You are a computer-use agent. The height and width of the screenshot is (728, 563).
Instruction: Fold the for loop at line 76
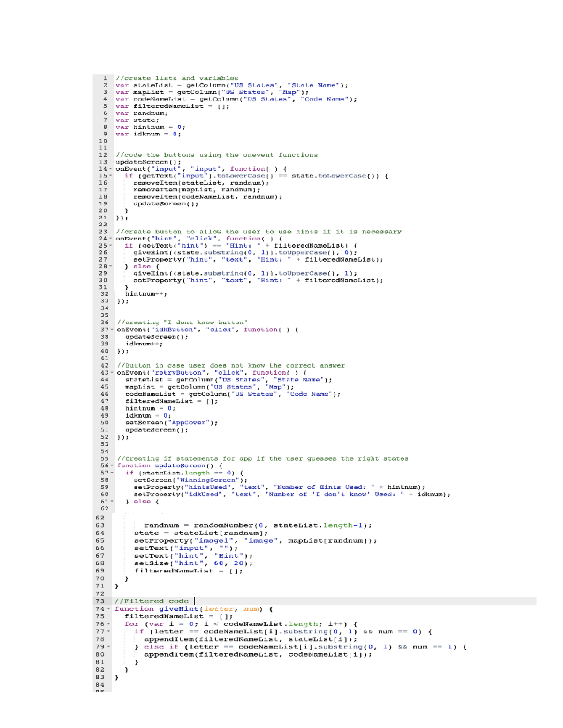click(x=109, y=624)
